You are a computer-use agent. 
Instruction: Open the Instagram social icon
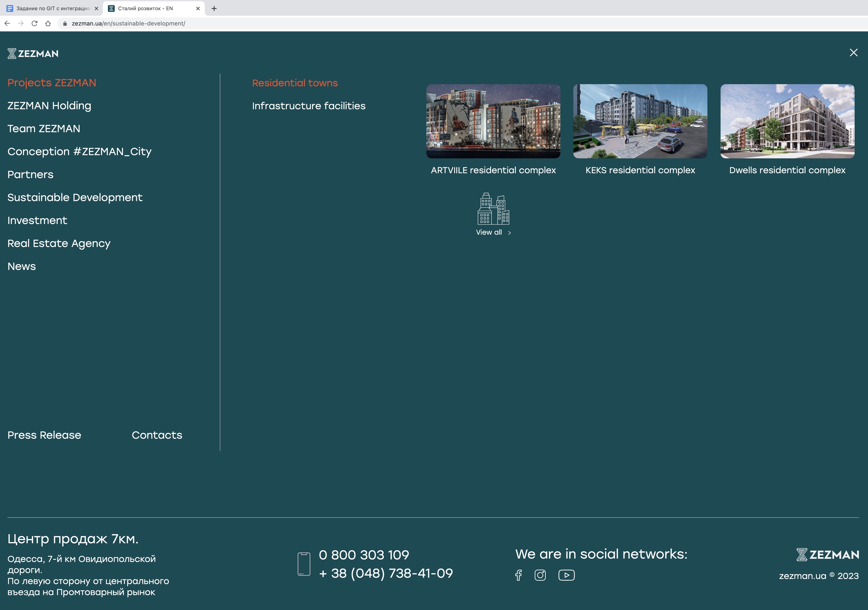pos(540,575)
